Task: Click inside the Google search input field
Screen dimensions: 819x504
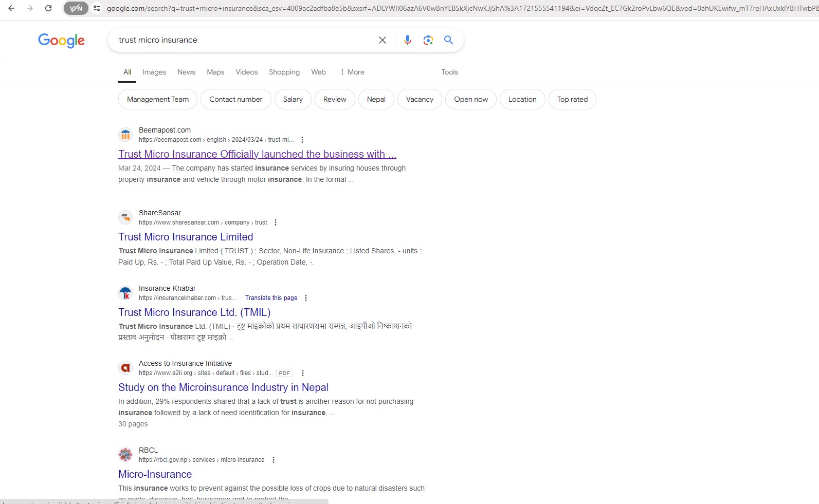Action: click(242, 40)
